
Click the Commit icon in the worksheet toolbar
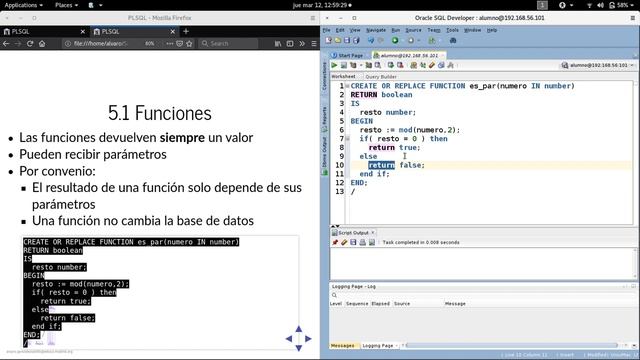[x=391, y=65]
